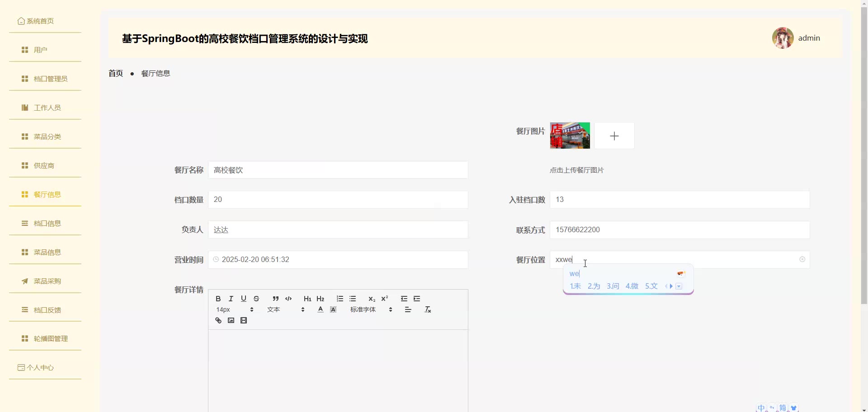Clear text formatting in the editor
Screen dimensions: 868x412
click(428, 309)
